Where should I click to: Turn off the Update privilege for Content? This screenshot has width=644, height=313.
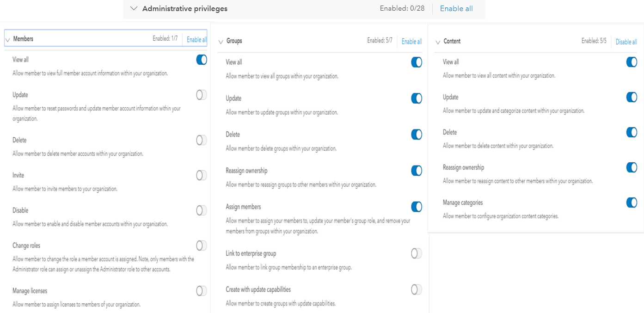[x=632, y=97]
